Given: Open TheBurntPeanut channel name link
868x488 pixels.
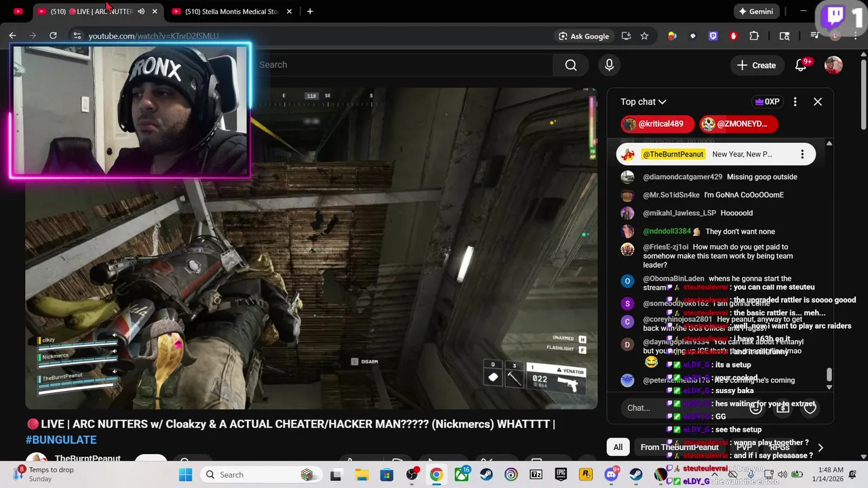Looking at the screenshot, I should coord(87,458).
